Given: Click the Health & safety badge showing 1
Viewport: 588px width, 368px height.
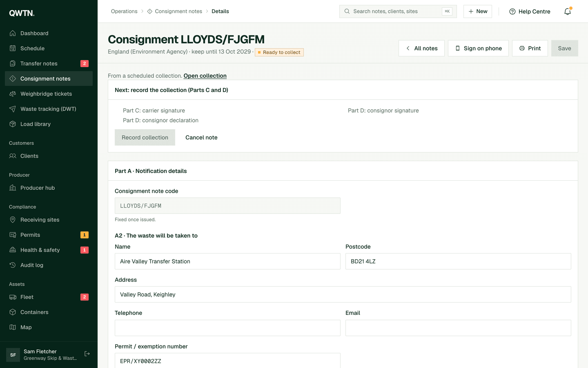Looking at the screenshot, I should click(85, 250).
